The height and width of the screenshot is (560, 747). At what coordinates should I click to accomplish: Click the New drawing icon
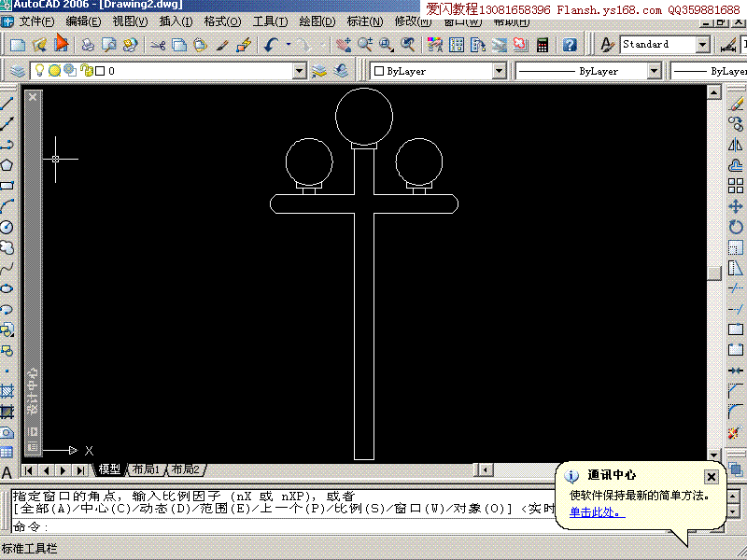click(x=18, y=45)
